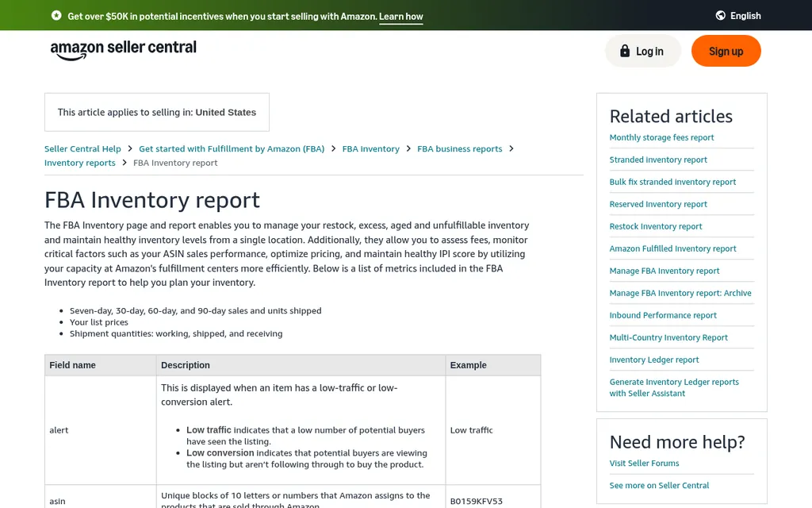This screenshot has height=508, width=812.
Task: Open Bulk fix stranded inventory report
Action: coord(672,182)
